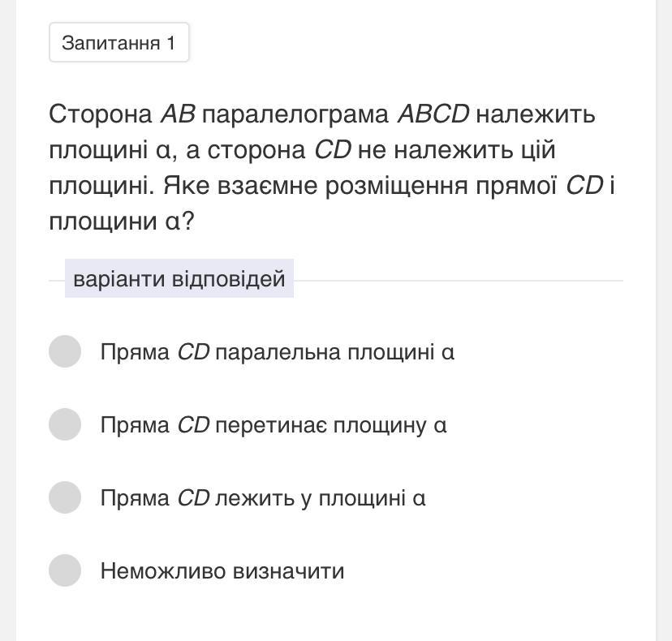672x641 pixels.
Task: Click the answer text "Пряма CD паралельна площині α"
Action: [x=277, y=352]
